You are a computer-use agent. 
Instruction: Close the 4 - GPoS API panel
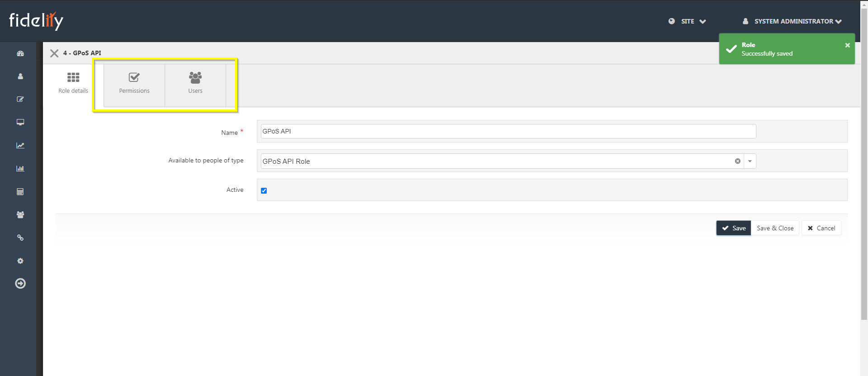pos(54,53)
